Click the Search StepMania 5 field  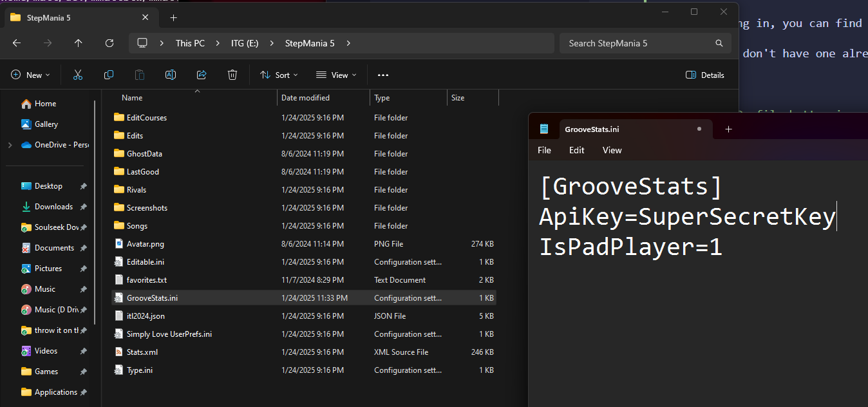pos(637,43)
